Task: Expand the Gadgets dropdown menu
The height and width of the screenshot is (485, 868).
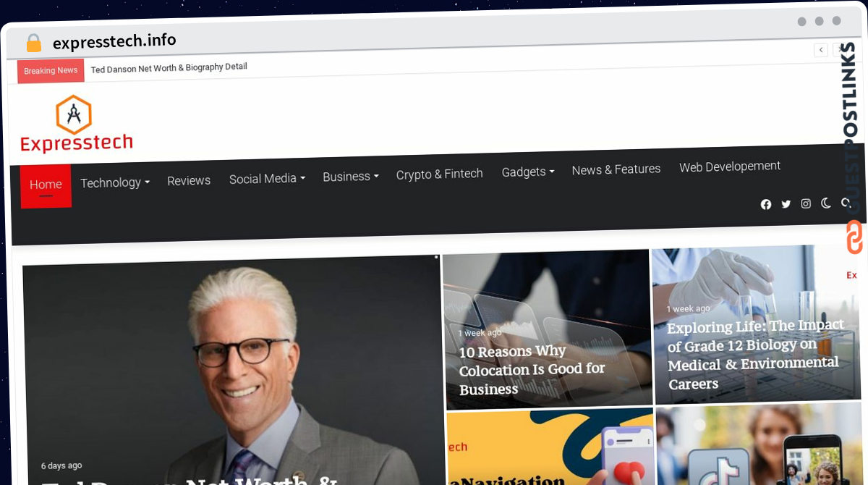Action: click(528, 172)
